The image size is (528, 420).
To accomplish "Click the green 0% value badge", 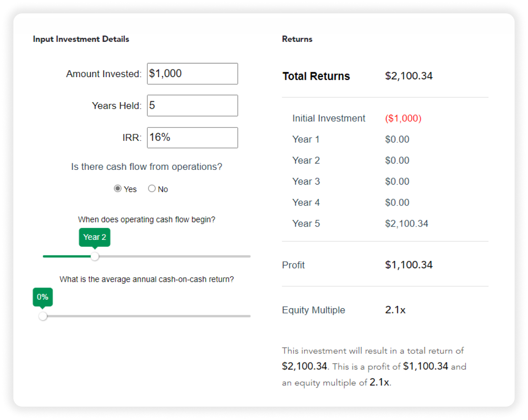I will tap(42, 297).
